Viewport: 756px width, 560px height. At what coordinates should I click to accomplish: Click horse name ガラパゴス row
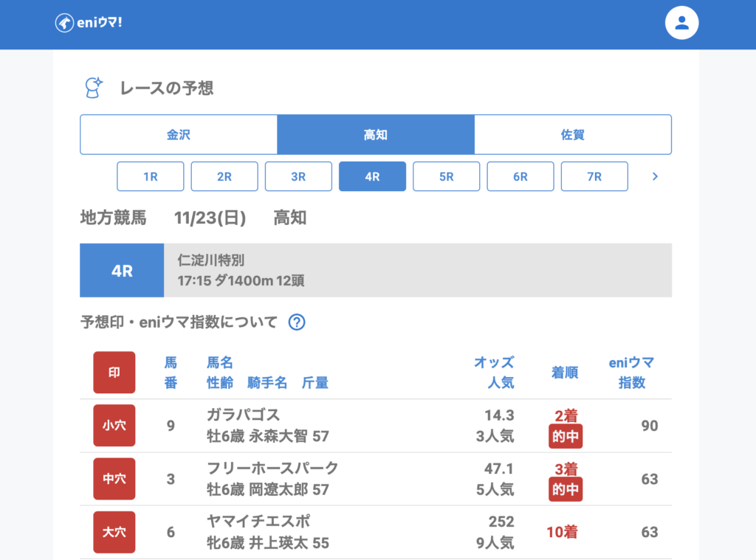pos(244,415)
